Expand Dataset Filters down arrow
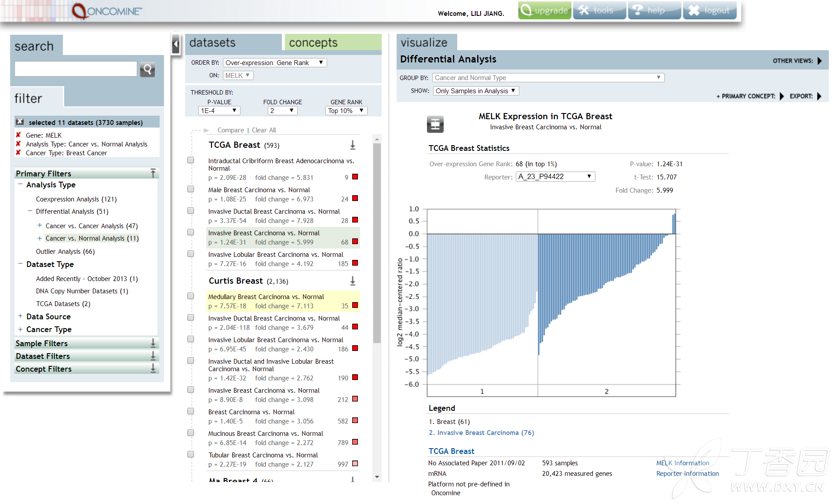 [153, 356]
